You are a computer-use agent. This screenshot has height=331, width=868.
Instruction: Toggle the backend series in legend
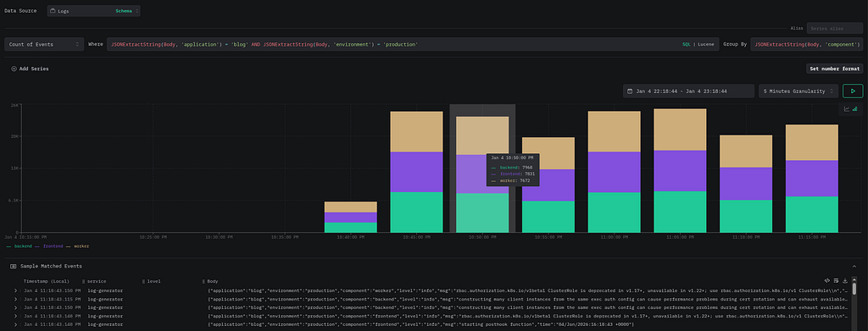19,245
